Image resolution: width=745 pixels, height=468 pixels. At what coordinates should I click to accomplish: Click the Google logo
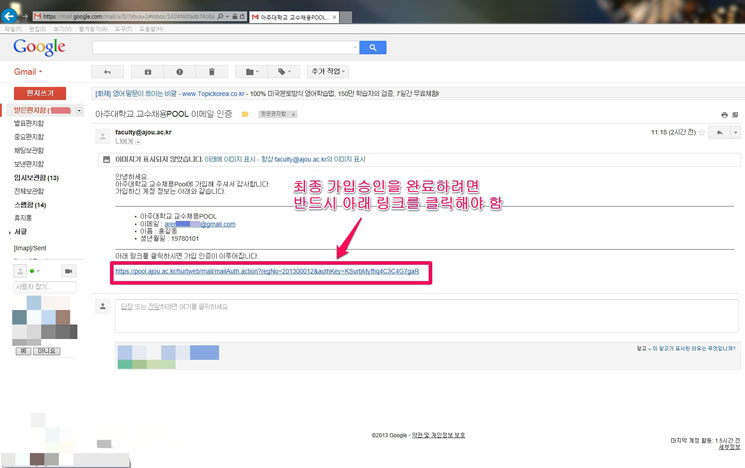pyautogui.click(x=39, y=47)
